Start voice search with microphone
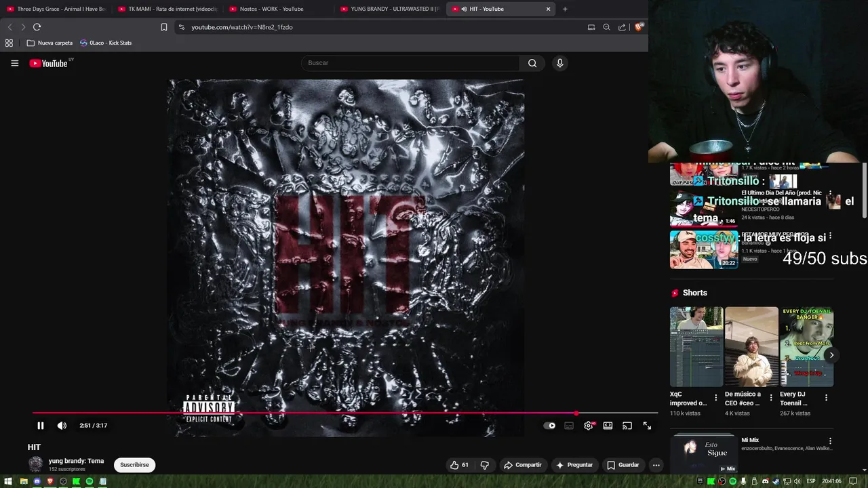The height and width of the screenshot is (488, 868). 559,63
